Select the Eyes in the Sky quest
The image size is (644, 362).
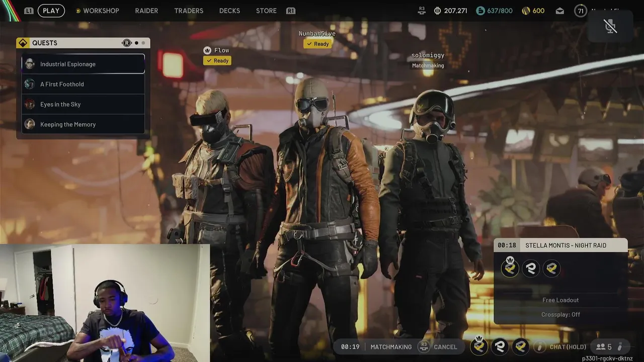(83, 104)
